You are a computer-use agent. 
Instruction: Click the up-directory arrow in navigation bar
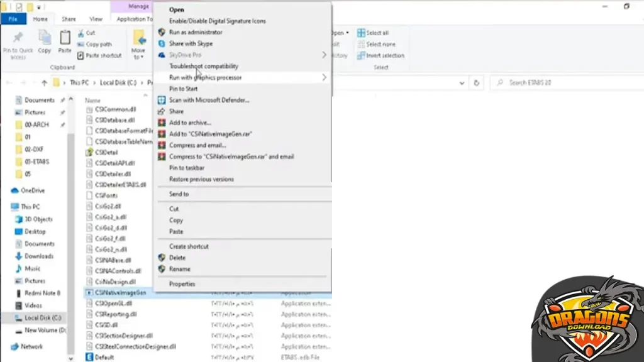[x=44, y=83]
